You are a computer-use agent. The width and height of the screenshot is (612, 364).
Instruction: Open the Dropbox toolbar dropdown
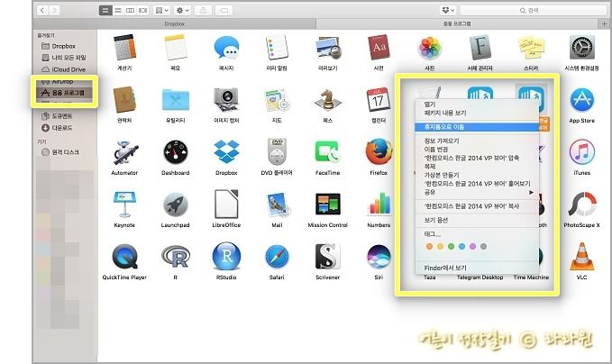tap(448, 11)
